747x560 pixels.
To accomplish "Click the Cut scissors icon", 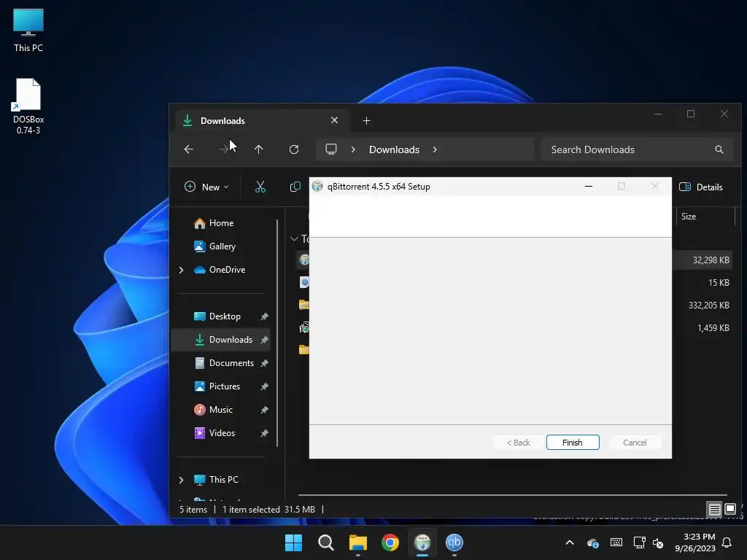I will 260,187.
